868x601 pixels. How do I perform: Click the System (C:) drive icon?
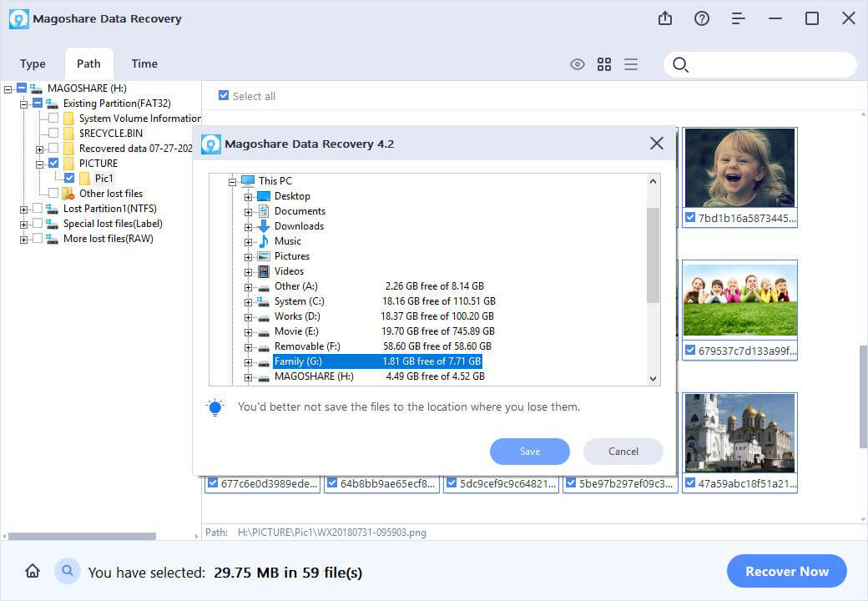point(264,301)
